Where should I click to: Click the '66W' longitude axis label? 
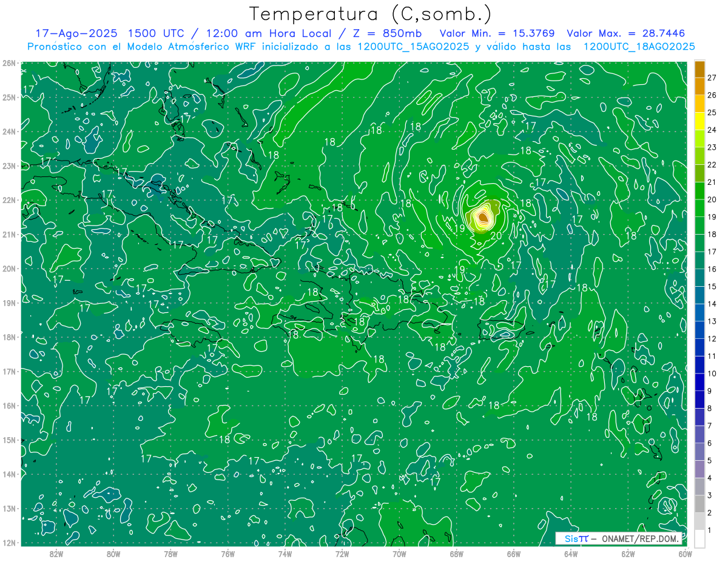click(514, 553)
